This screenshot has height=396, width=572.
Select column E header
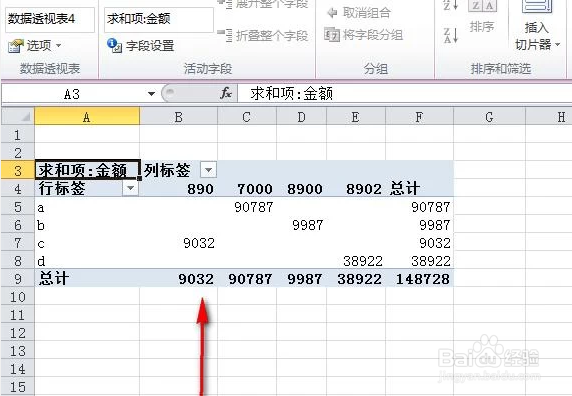(356, 117)
